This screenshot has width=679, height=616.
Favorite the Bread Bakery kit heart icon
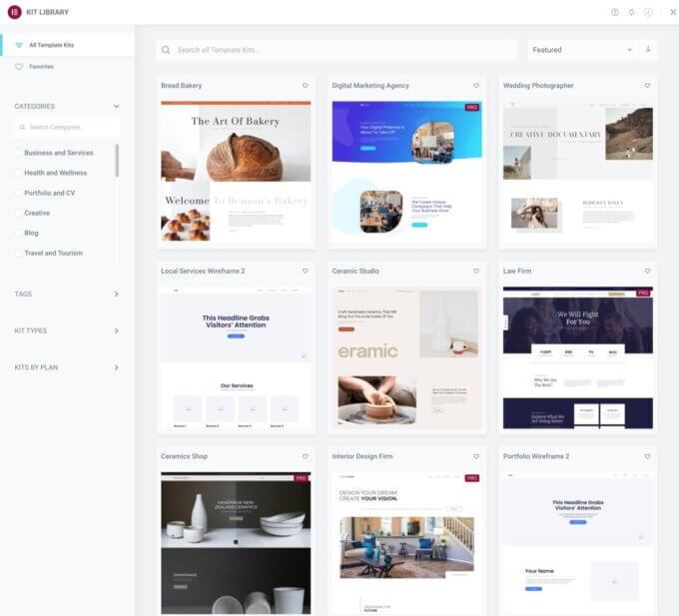(306, 86)
